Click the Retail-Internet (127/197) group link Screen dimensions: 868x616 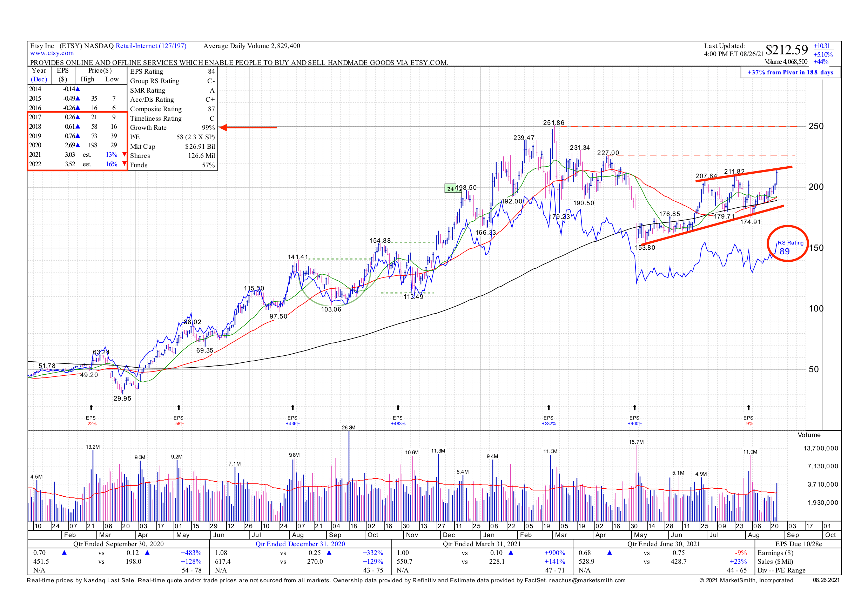pyautogui.click(x=151, y=46)
